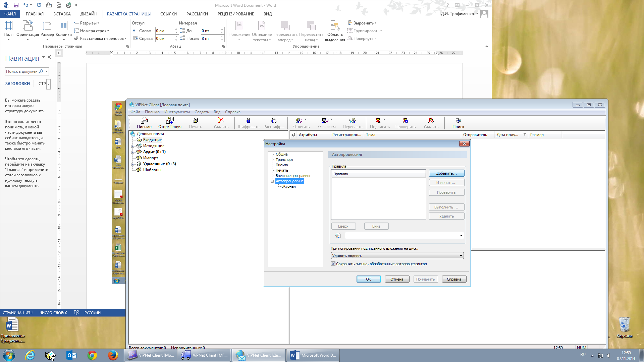Click the Поиск search toolbar icon
The height and width of the screenshot is (362, 644).
click(x=458, y=121)
